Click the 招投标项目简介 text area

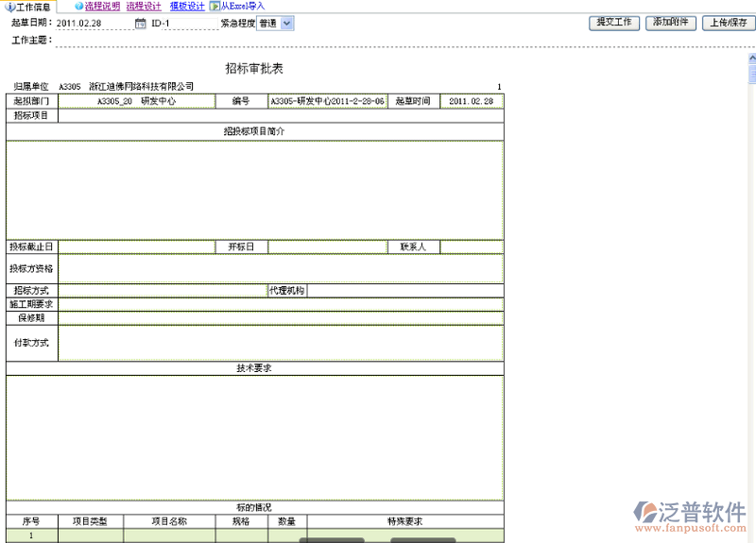tap(254, 189)
